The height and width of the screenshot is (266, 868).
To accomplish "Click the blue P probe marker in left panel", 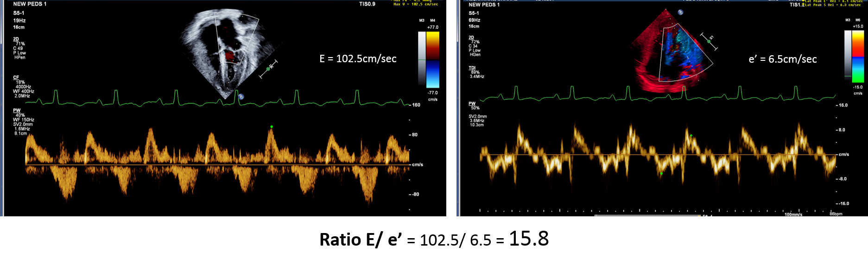I will click(241, 97).
